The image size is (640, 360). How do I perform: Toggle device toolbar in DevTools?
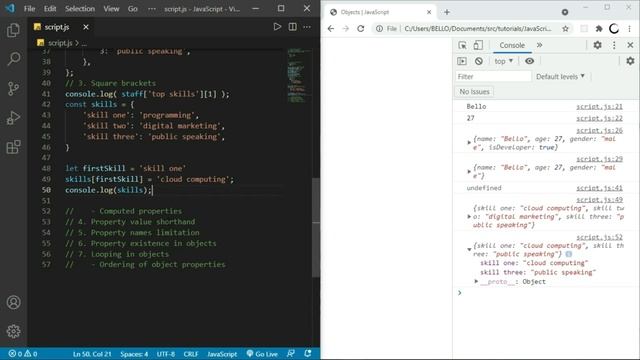pos(478,45)
